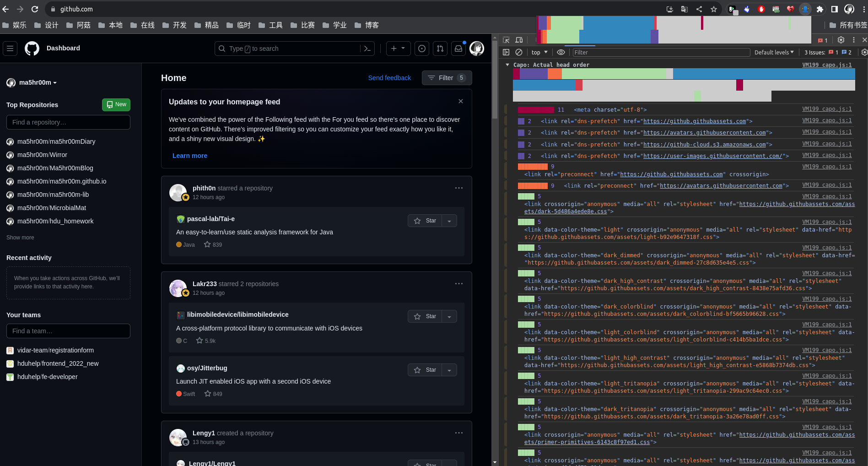868x466 pixels.
Task: Open the Default levels log dropdown
Action: click(x=774, y=52)
